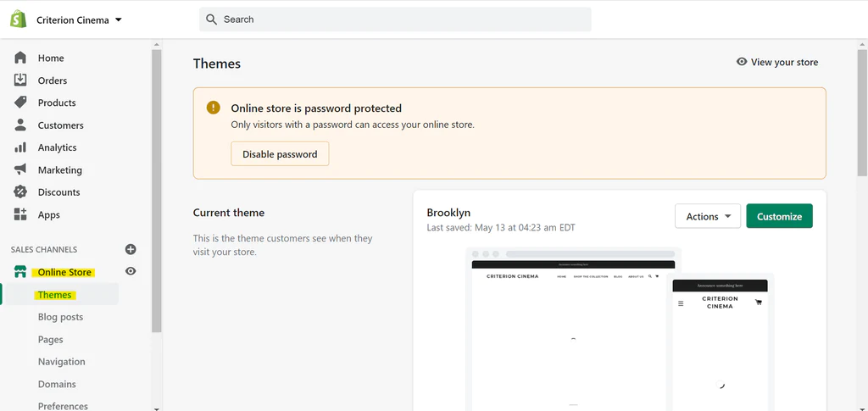
Task: Click the Analytics bar chart icon
Action: 20,147
